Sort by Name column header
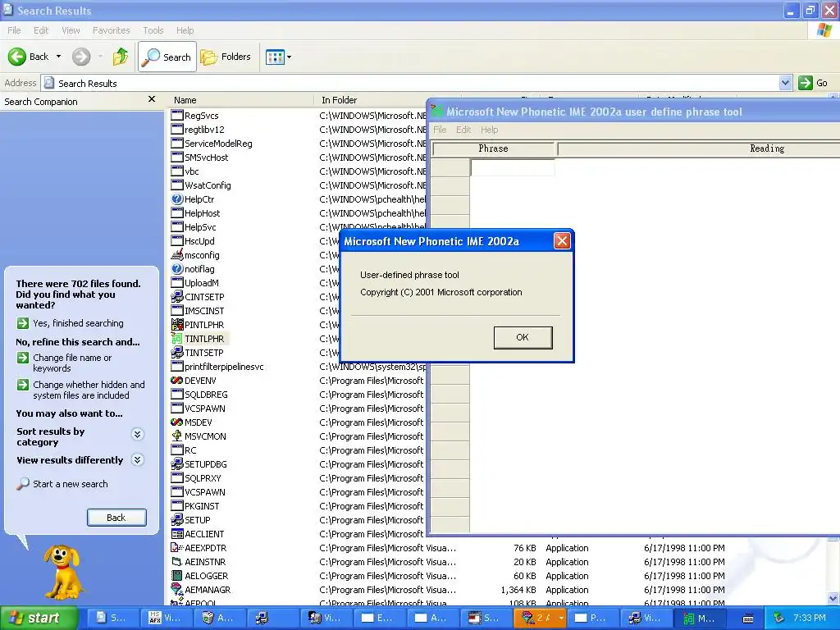 pos(240,100)
